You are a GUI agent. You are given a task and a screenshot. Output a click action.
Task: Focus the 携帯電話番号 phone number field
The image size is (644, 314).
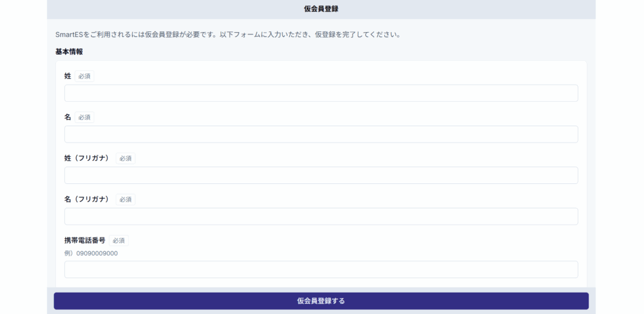tap(321, 269)
